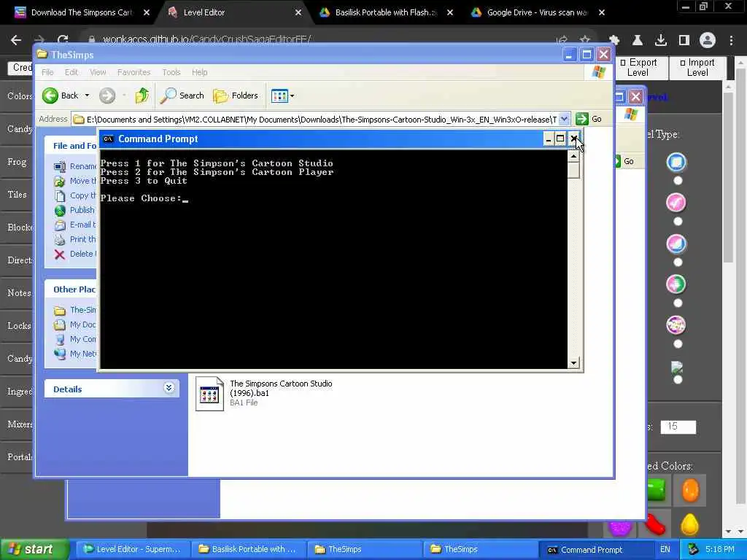The image size is (747, 560).
Task: Click the Windows Start button
Action: point(34,550)
